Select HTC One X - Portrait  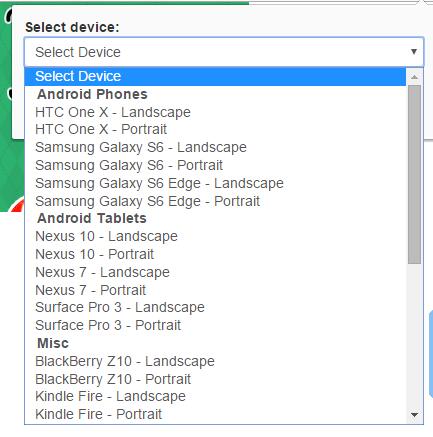pos(215,129)
